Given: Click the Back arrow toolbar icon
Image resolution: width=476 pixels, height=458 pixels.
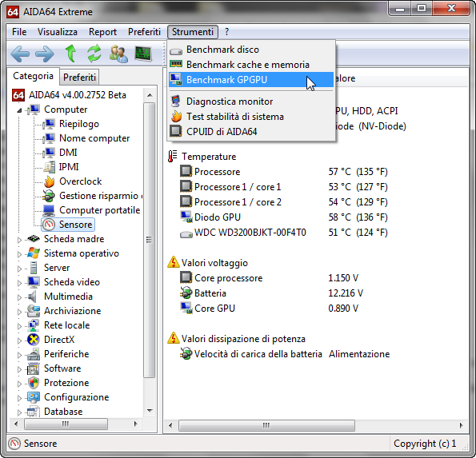Looking at the screenshot, I should [20, 54].
